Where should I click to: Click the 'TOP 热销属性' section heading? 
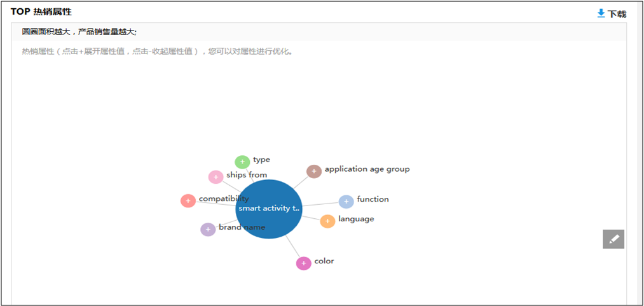click(41, 11)
